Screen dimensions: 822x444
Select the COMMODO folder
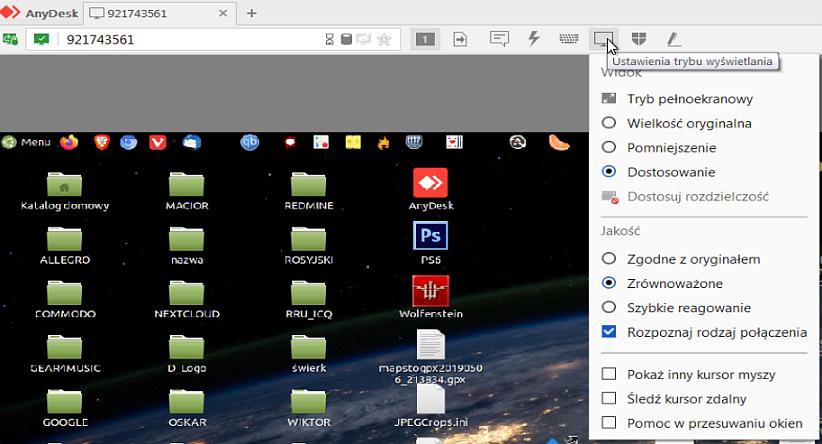tap(64, 298)
